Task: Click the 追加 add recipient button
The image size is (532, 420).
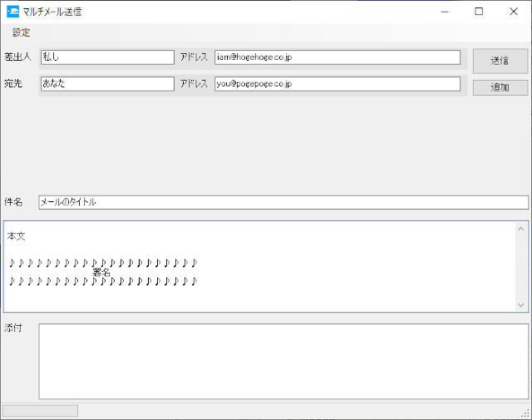Action: [500, 87]
